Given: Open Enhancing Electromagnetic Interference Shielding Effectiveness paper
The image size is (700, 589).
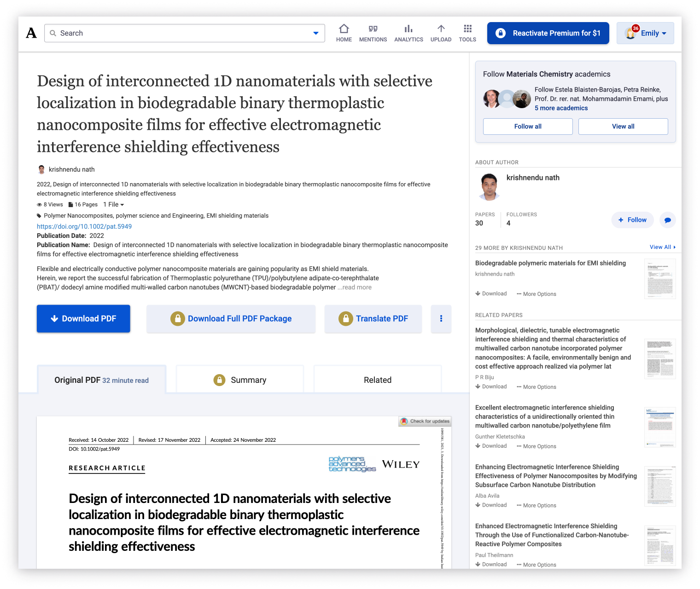Looking at the screenshot, I should click(x=556, y=476).
